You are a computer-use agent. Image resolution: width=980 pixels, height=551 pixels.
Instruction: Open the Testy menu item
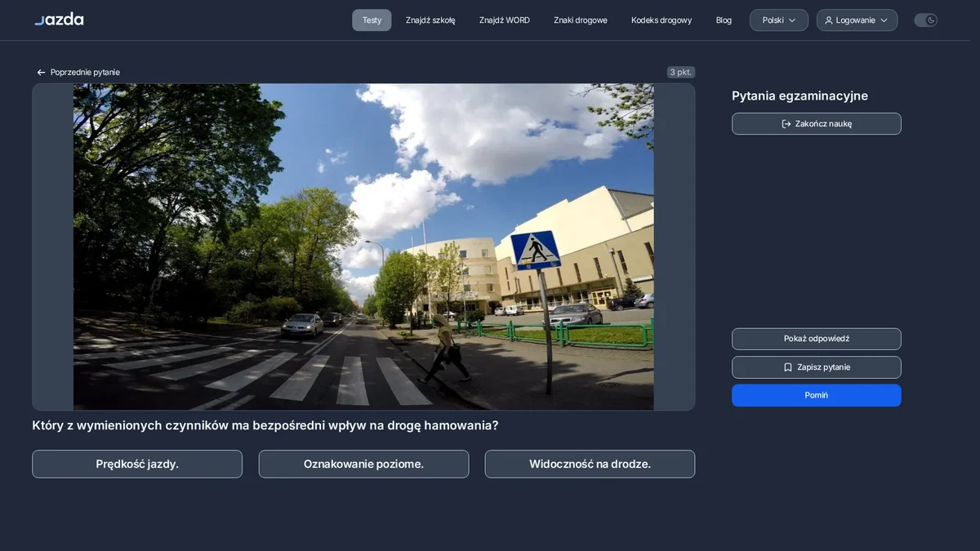(372, 20)
